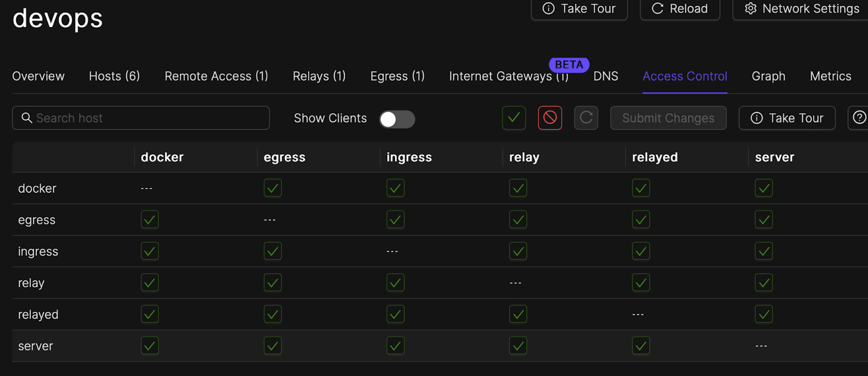Go to the DNS tab
The width and height of the screenshot is (868, 376).
click(605, 76)
